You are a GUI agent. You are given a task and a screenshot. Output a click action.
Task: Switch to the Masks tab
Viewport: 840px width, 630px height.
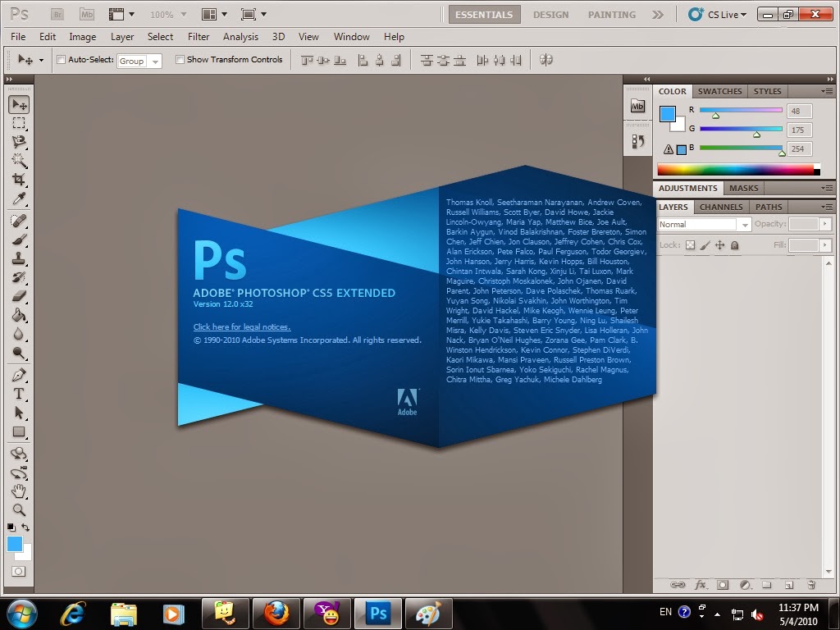[743, 188]
